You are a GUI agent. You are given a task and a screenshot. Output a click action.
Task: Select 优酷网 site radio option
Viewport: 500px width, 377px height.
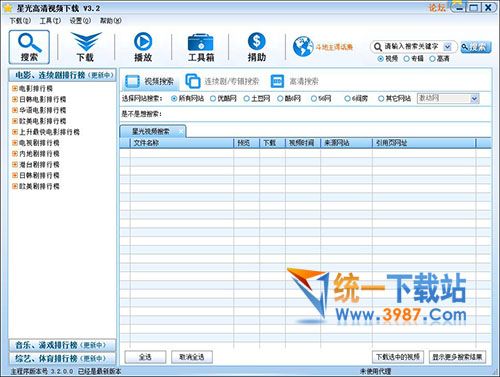click(x=213, y=99)
